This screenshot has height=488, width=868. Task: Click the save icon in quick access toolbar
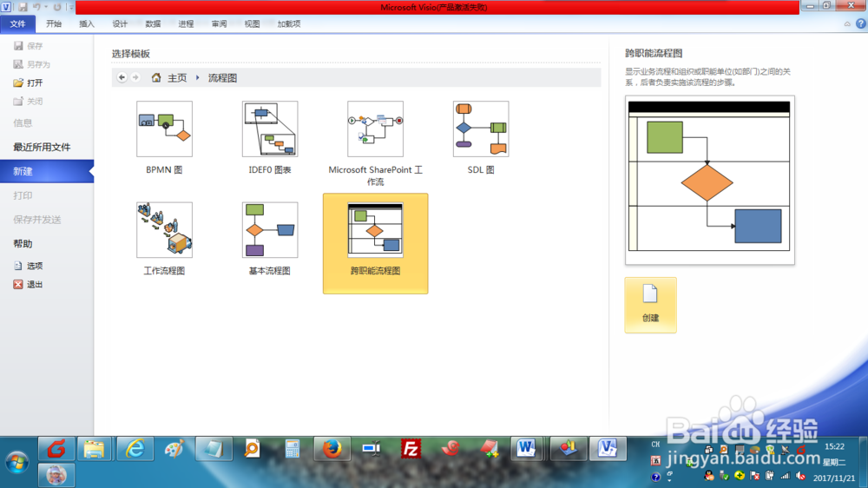23,7
